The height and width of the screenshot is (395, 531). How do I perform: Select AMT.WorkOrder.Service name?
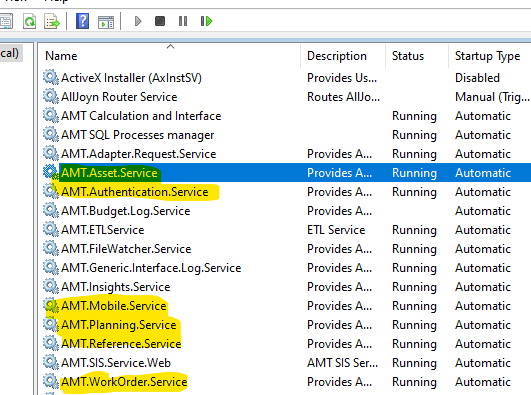[x=124, y=382]
